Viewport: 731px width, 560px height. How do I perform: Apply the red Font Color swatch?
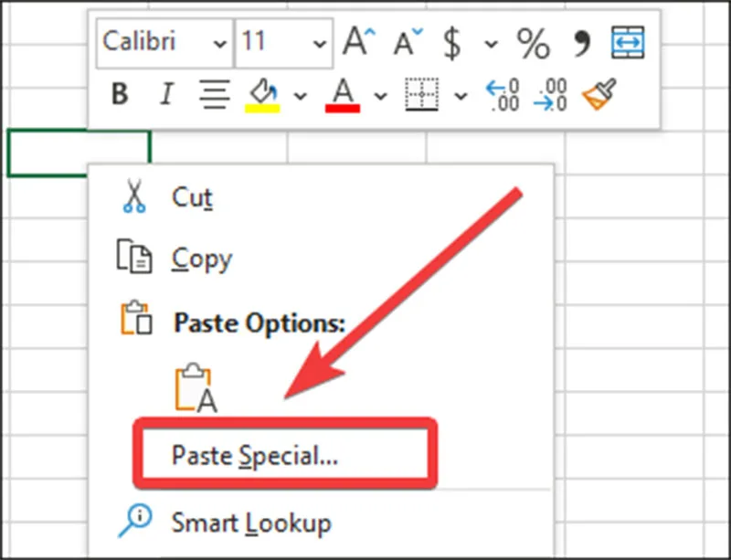click(343, 95)
